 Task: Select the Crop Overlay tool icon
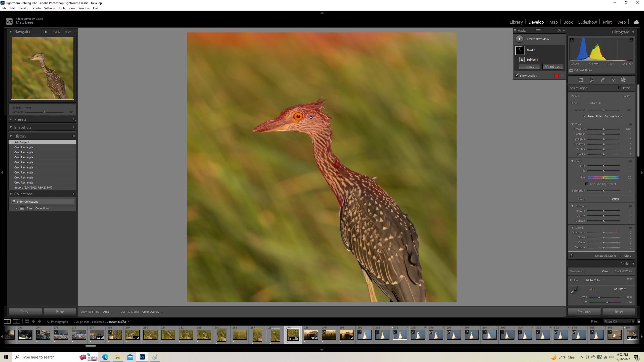[x=592, y=80]
